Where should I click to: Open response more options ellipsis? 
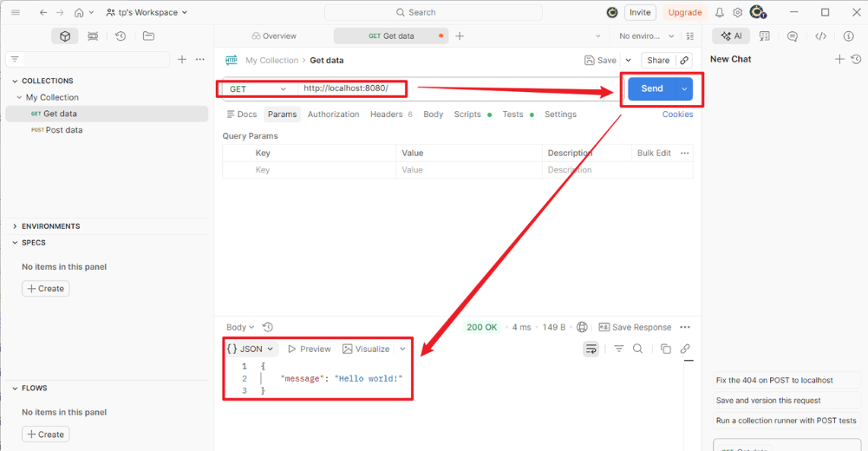click(x=685, y=327)
